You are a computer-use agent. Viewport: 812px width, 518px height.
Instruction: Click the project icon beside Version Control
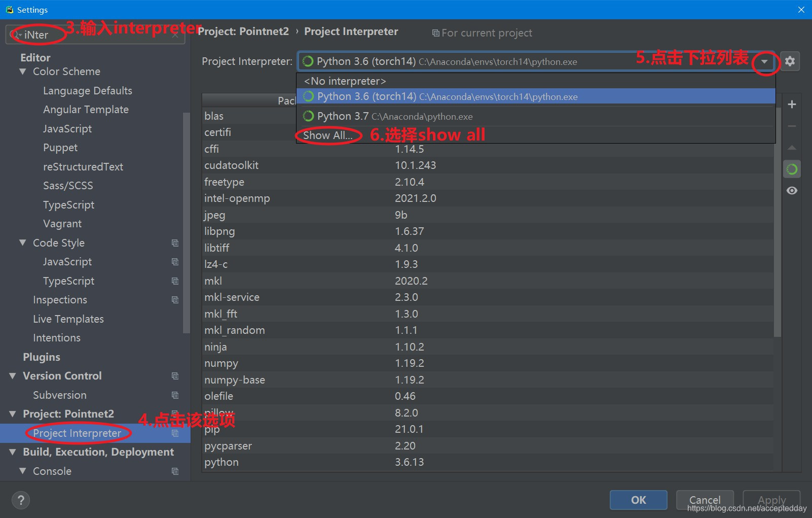[x=175, y=376]
